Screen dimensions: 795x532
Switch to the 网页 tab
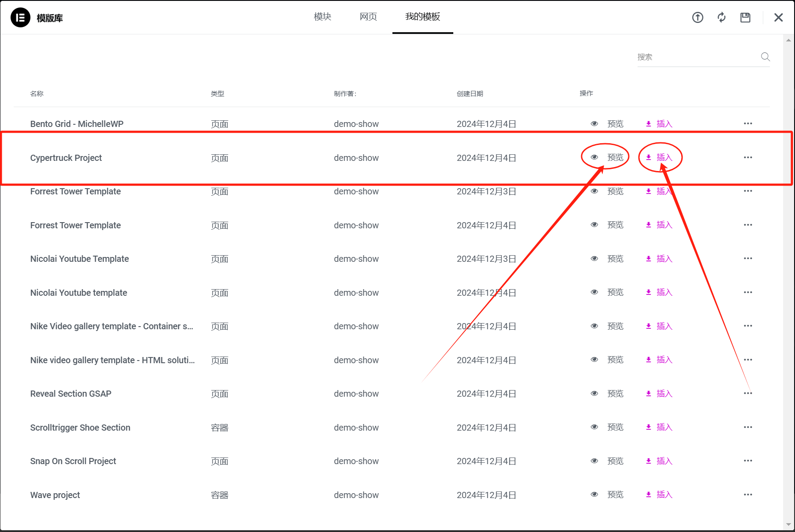(x=368, y=17)
